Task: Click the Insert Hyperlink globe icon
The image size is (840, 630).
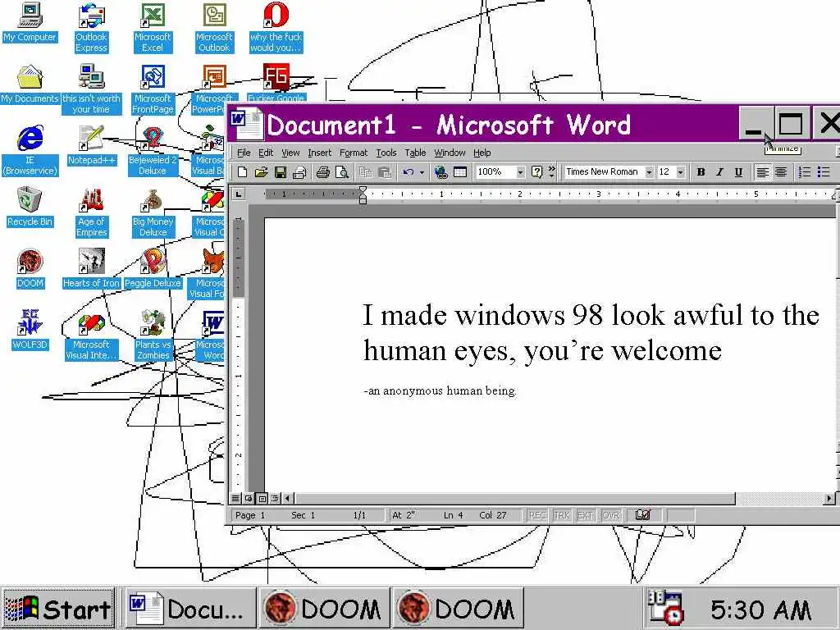Action: [x=441, y=172]
